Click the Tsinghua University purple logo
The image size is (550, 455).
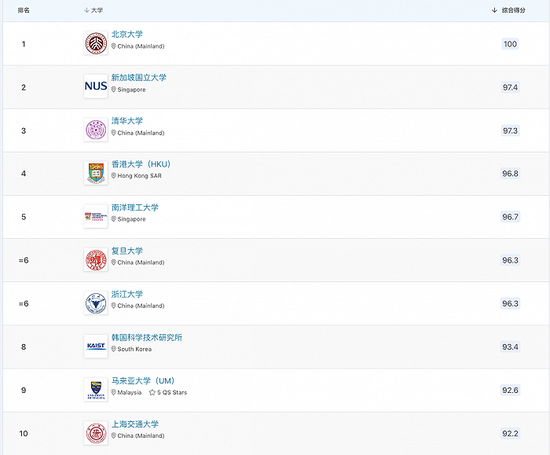96,130
